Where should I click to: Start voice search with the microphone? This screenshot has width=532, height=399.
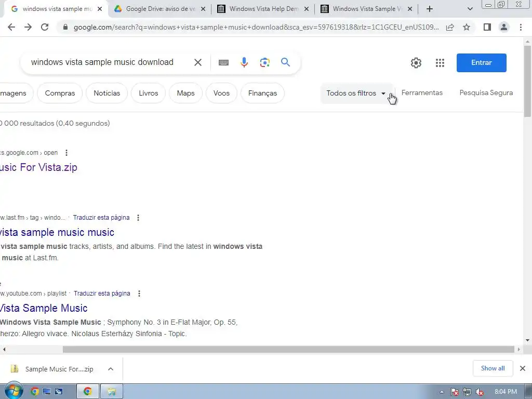tap(244, 62)
